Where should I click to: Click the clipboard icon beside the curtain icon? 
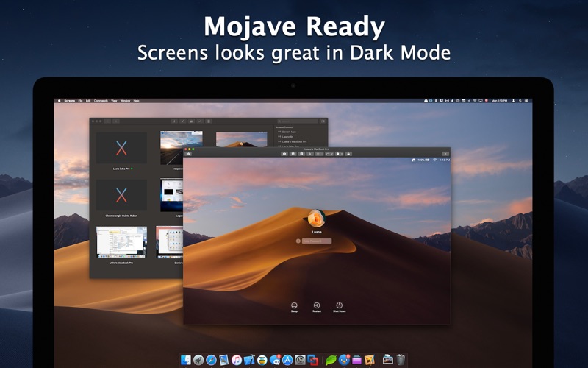pos(301,154)
